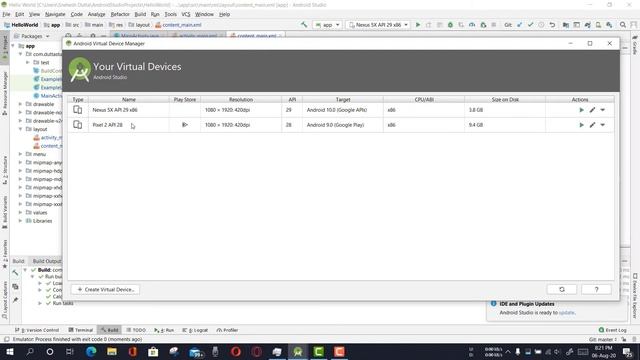Click Git commit checkmark icon
This screenshot has height=360, width=640.
coord(530,25)
